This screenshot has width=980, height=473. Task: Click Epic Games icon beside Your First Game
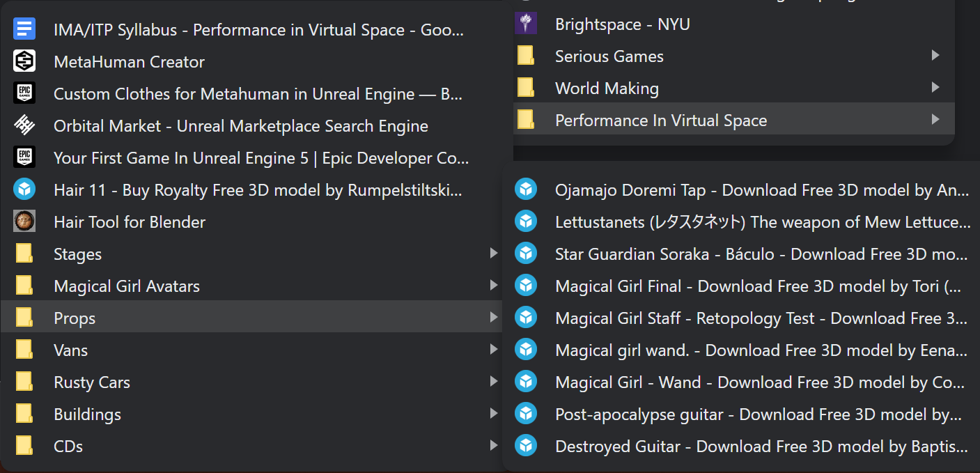(x=24, y=158)
